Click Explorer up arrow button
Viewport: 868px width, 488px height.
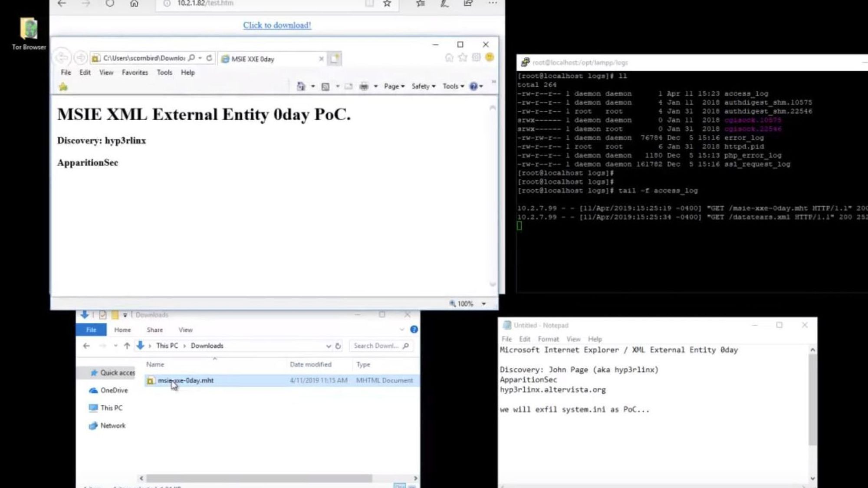pos(127,346)
